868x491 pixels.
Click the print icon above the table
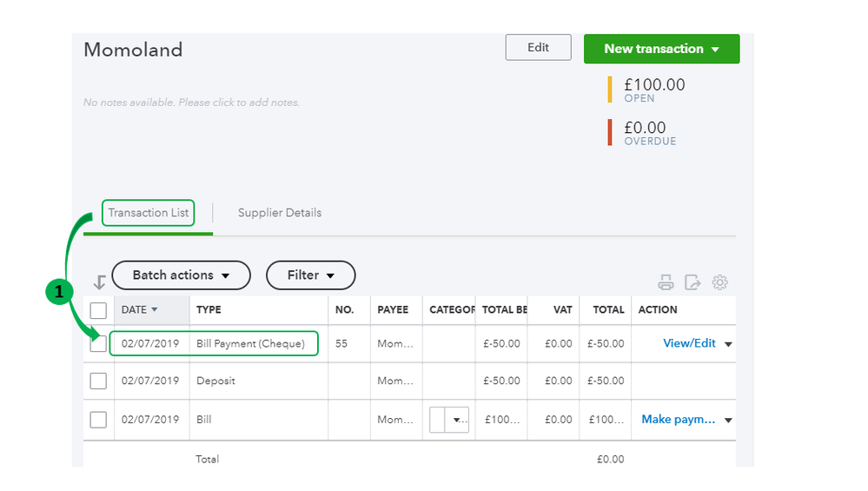point(666,282)
